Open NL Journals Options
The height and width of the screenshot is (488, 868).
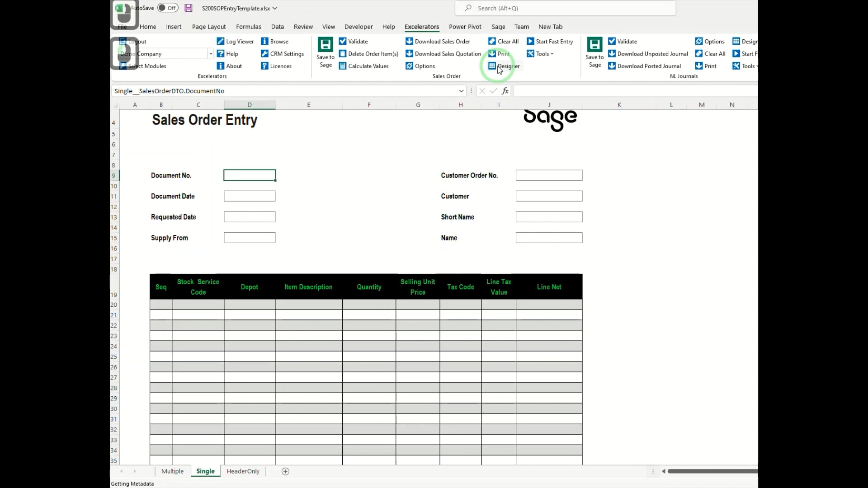click(710, 41)
